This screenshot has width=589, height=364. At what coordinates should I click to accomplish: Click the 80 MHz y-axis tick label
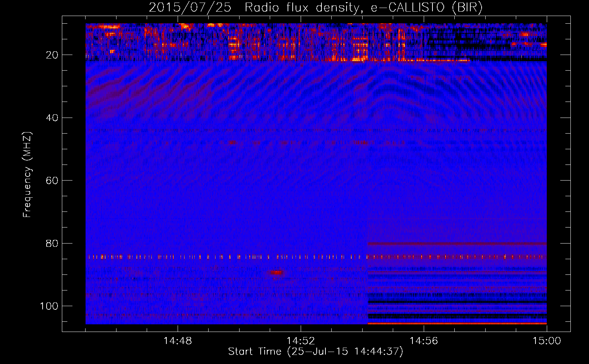pos(52,243)
